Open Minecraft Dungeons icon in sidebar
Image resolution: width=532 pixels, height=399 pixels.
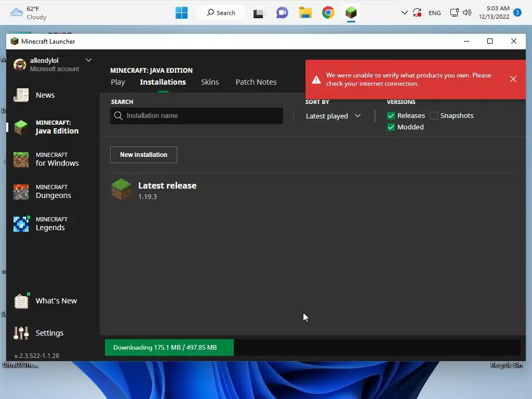(x=21, y=192)
